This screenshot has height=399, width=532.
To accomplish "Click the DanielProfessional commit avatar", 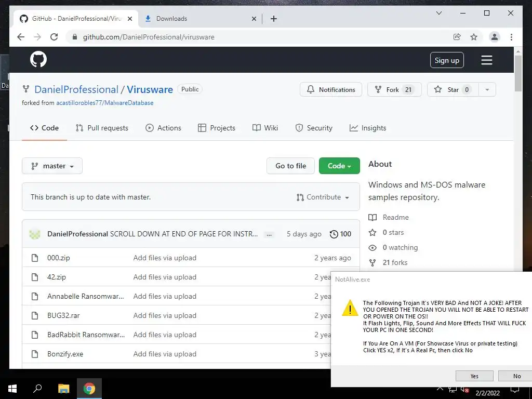I will point(35,234).
